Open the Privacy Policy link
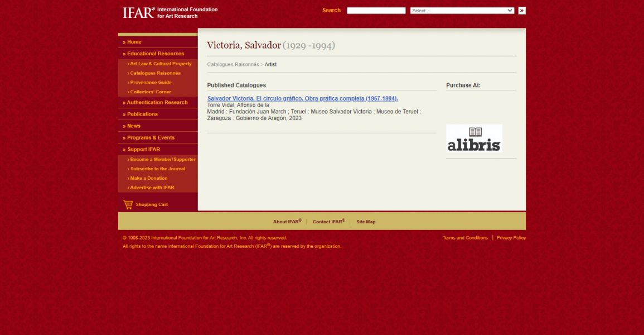644x335 pixels. 511,238
